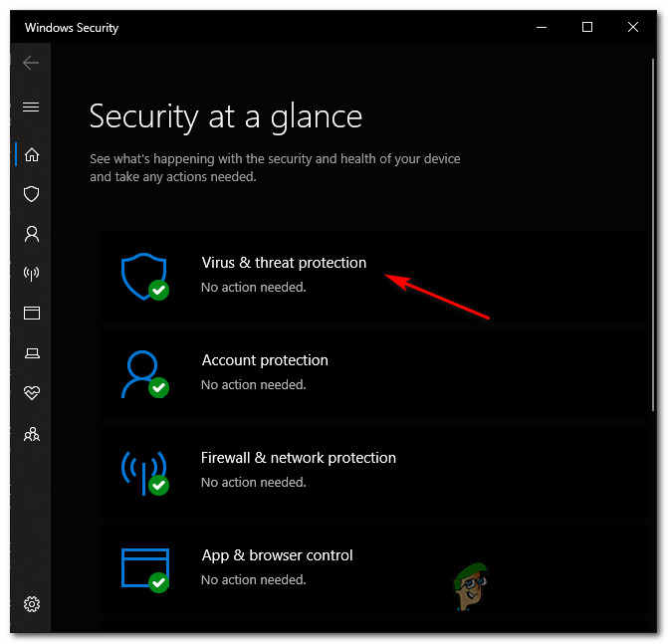Click the vertical scrollbar on right edge

653,234
